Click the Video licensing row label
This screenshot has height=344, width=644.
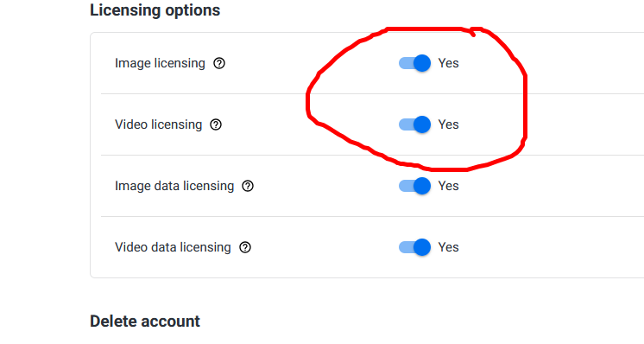158,124
